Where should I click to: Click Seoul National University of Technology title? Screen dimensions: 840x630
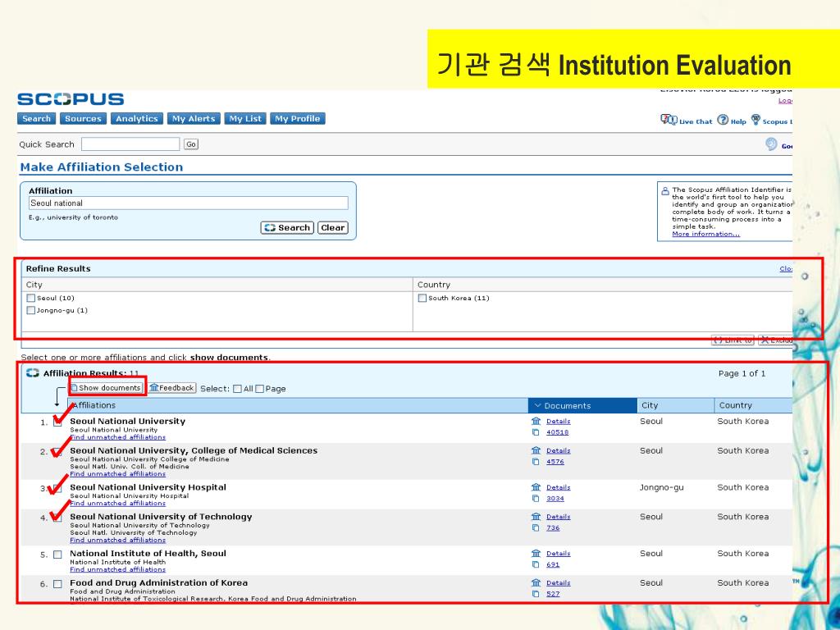pyautogui.click(x=161, y=517)
